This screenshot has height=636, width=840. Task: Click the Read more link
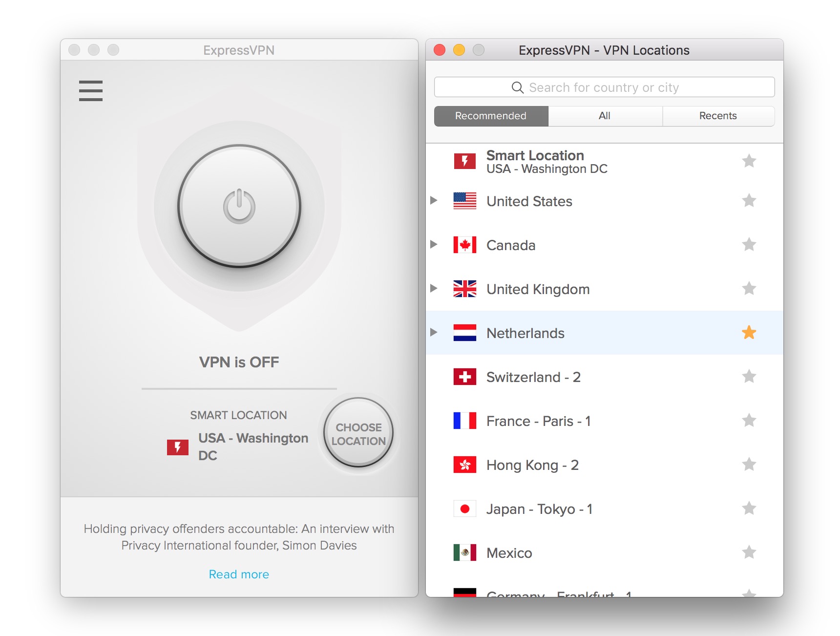point(239,574)
